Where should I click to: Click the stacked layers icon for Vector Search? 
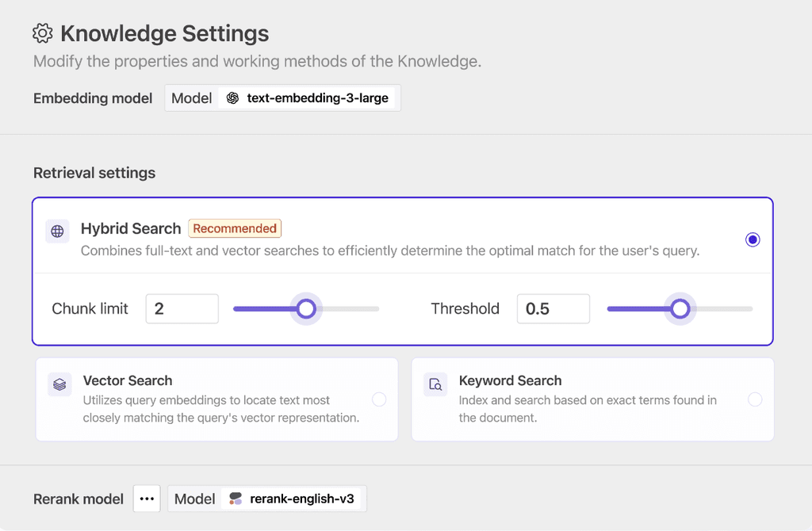59,384
